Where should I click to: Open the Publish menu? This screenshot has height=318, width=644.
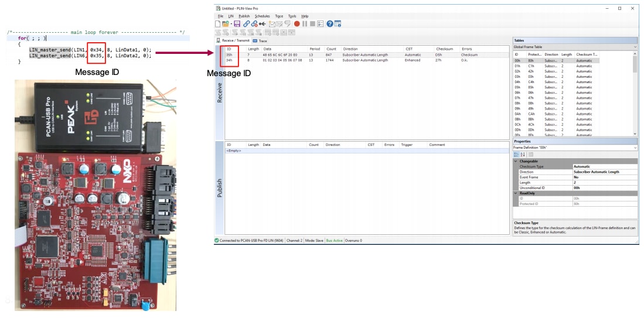(244, 16)
